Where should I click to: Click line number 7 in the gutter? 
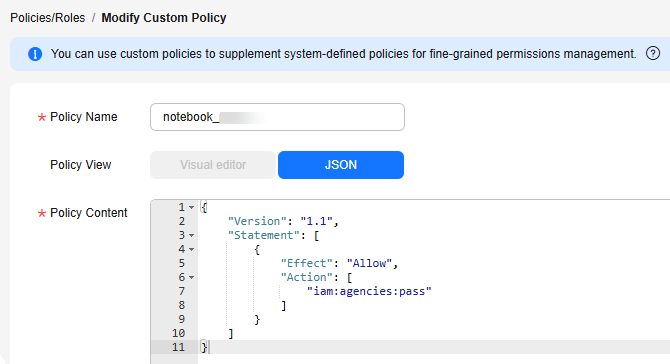(182, 291)
